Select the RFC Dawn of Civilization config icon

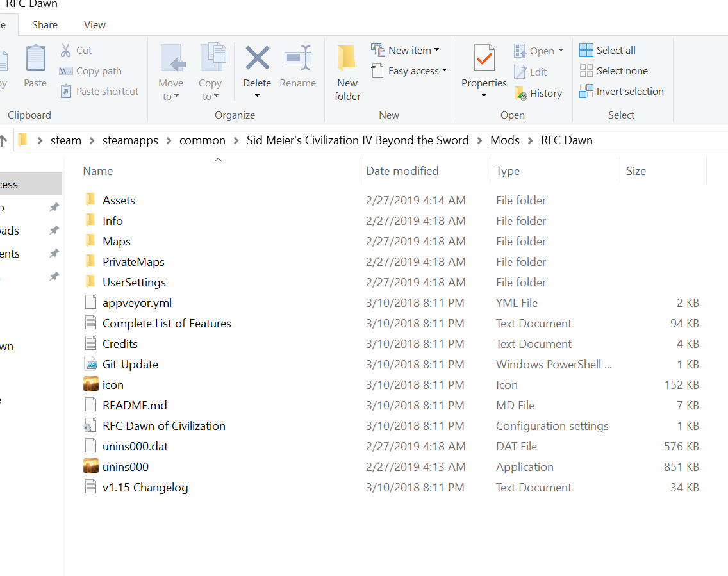click(90, 425)
